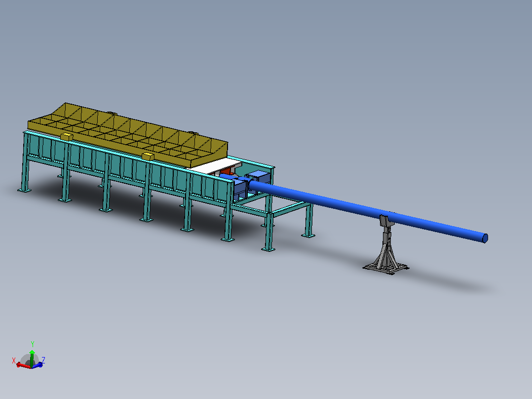532x399 pixels.
Task: Pick the red component under the white plate
Action: point(227,171)
